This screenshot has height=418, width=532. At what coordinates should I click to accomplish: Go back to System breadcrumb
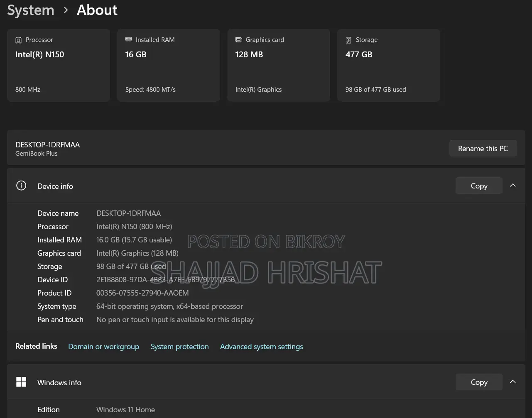[31, 10]
